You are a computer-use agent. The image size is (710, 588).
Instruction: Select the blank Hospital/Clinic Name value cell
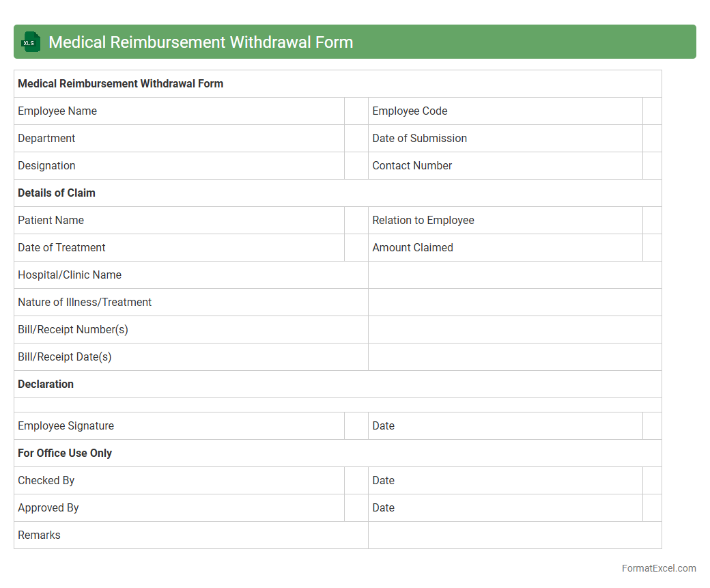click(x=514, y=275)
